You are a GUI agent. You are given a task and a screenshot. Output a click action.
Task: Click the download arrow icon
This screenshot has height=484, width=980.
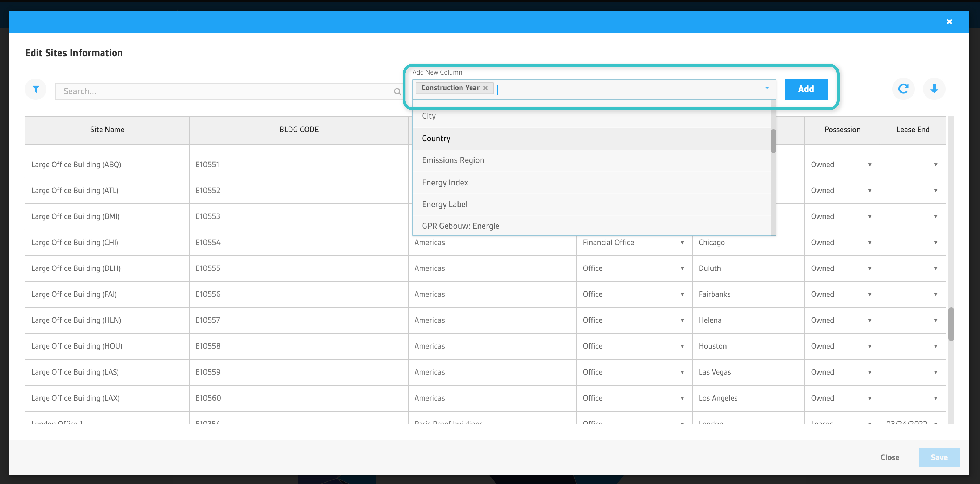pyautogui.click(x=934, y=89)
